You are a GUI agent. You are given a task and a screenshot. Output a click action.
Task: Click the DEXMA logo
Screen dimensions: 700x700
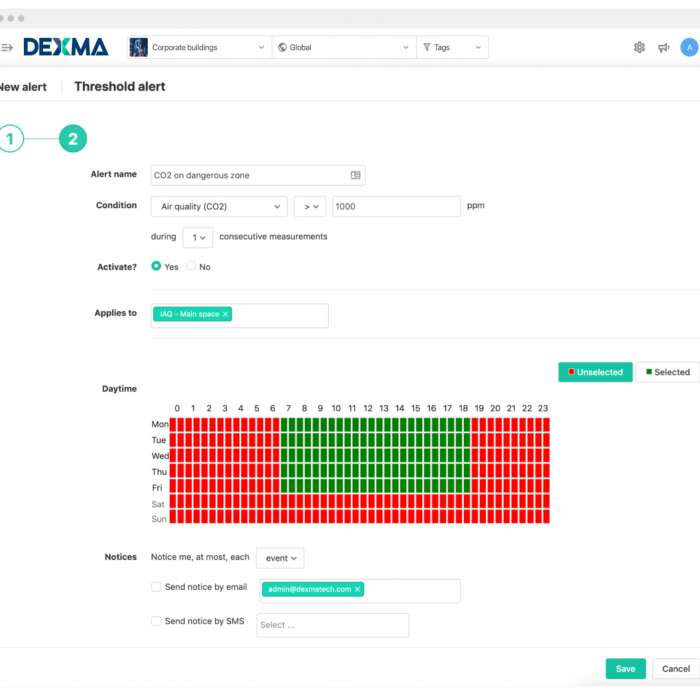point(66,47)
